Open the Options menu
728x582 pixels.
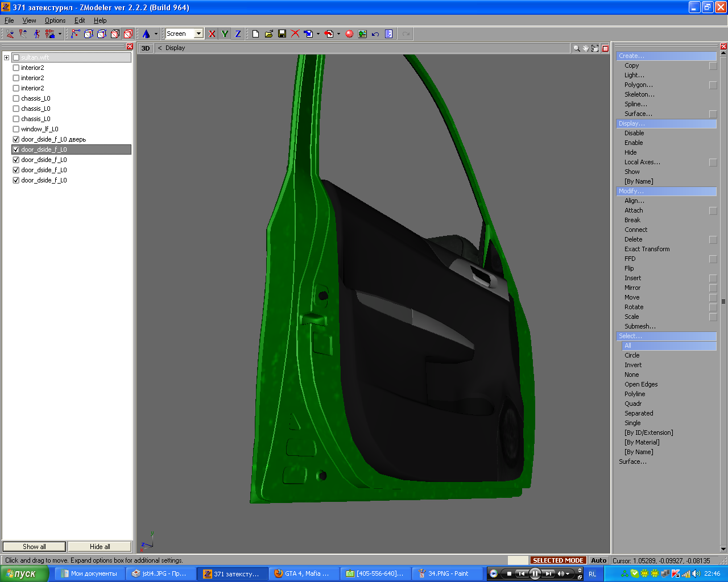pyautogui.click(x=55, y=20)
